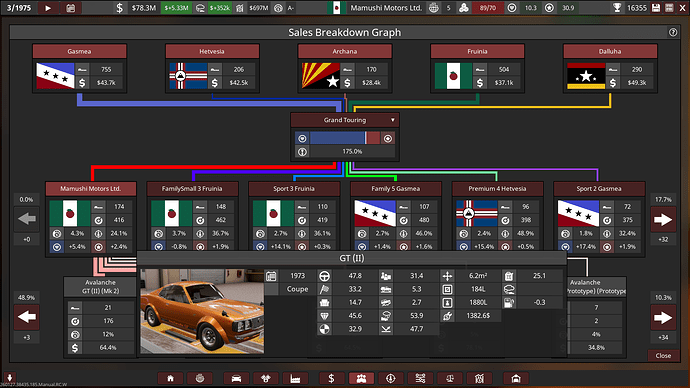The image size is (690, 388).
Task: Click the $43.7k price in Gasmea card
Action: tap(106, 83)
